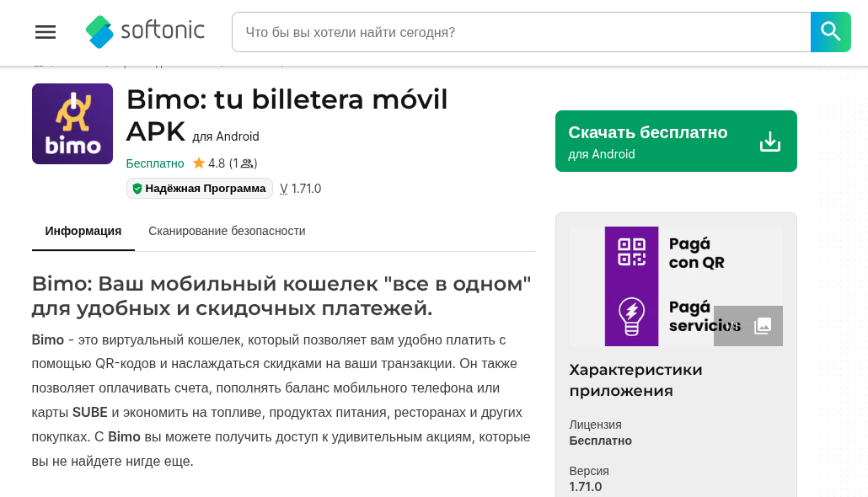Image resolution: width=868 pixels, height=497 pixels.
Task: Click the Характеристики приложения heading
Action: point(635,380)
